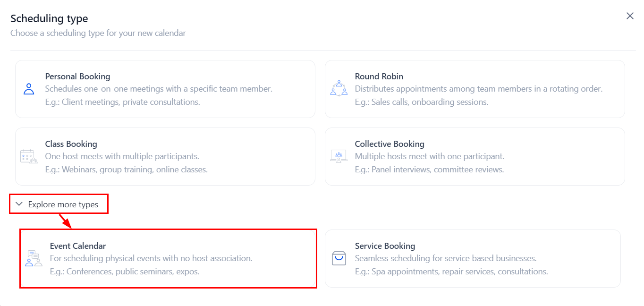The width and height of the screenshot is (644, 306).
Task: Click the Collective Booking hosts icon
Action: (x=339, y=156)
